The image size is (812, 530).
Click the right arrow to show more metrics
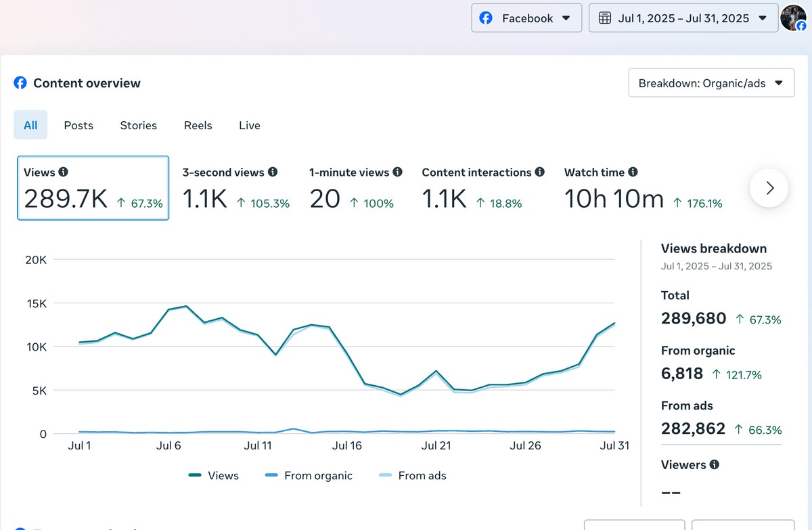click(769, 188)
